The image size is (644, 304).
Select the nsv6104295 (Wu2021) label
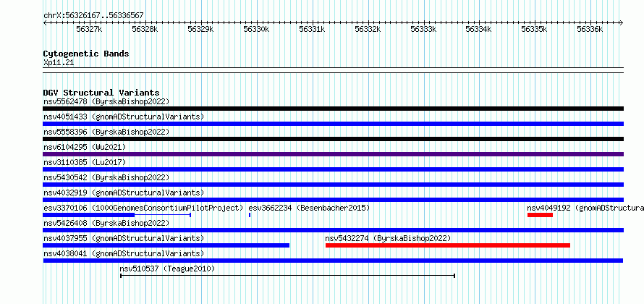(85, 147)
